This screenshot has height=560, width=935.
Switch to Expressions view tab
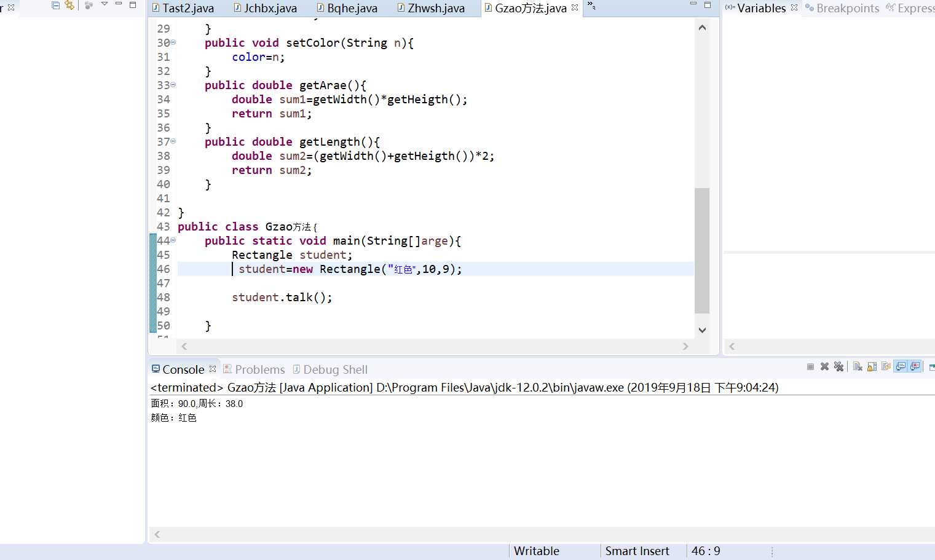click(x=910, y=9)
